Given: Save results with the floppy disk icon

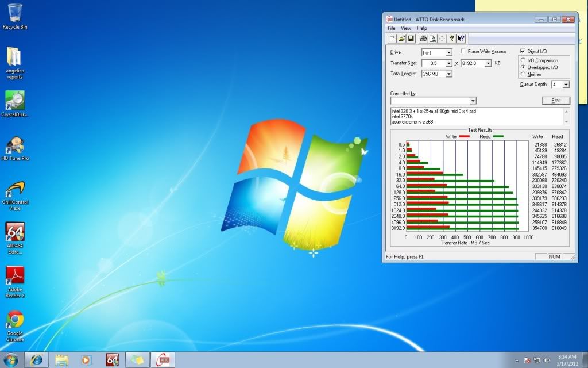Looking at the screenshot, I should (x=411, y=39).
